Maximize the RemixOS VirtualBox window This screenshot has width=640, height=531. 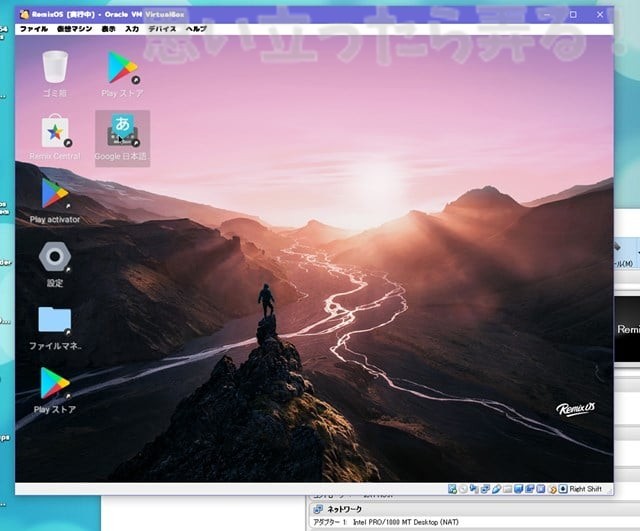(573, 14)
